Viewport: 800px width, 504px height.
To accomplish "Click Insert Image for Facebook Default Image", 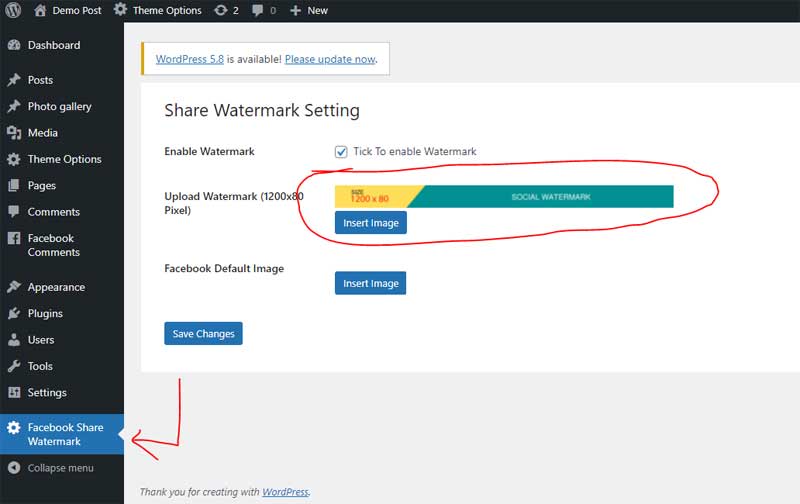I will [370, 284].
